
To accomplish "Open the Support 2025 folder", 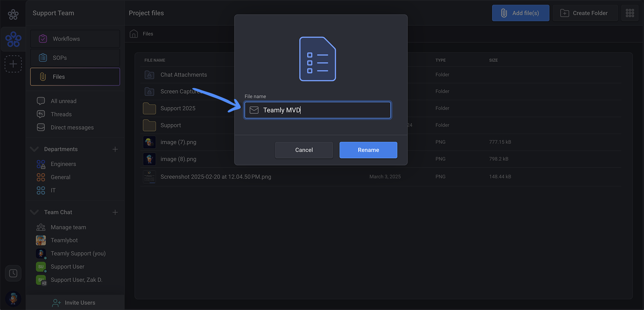I will pos(178,108).
